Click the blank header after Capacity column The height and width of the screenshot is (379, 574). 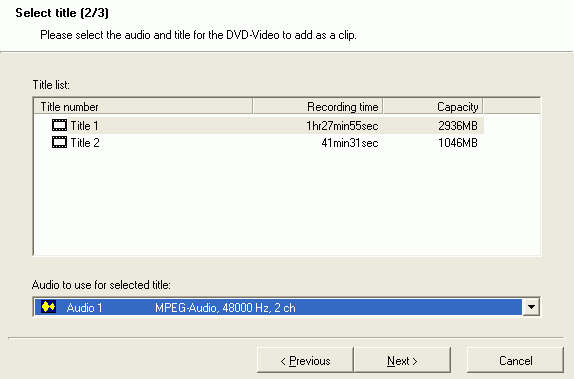(x=512, y=107)
